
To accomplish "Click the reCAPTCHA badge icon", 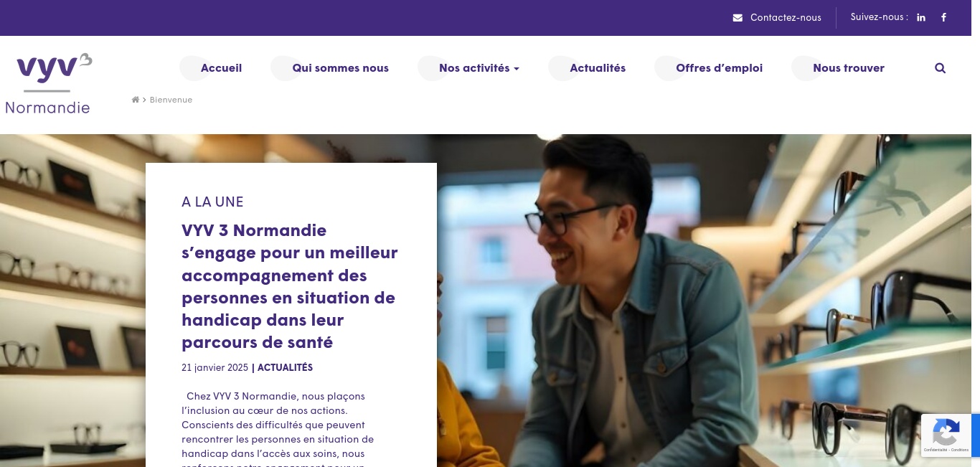I will point(946,432).
